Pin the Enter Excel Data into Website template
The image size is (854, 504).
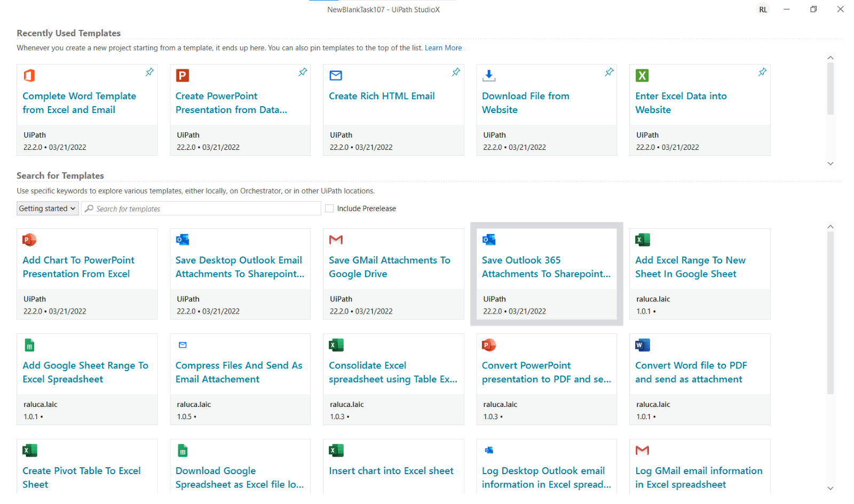pyautogui.click(x=762, y=72)
